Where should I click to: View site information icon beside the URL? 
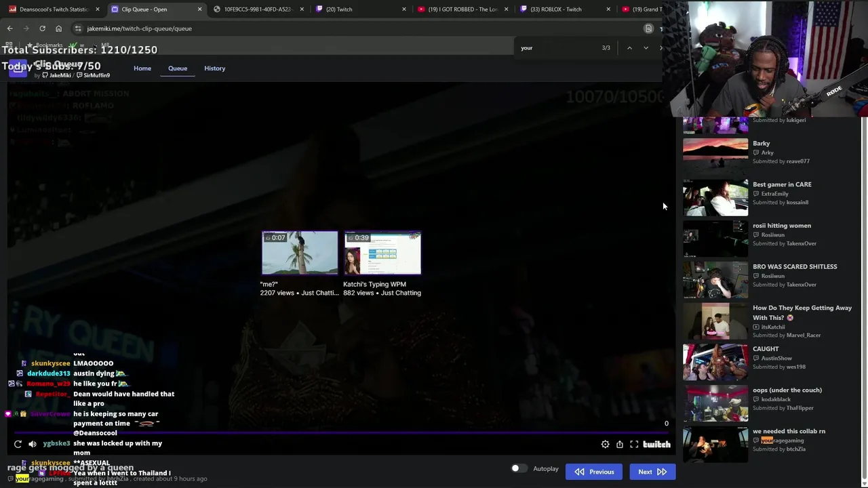click(78, 28)
